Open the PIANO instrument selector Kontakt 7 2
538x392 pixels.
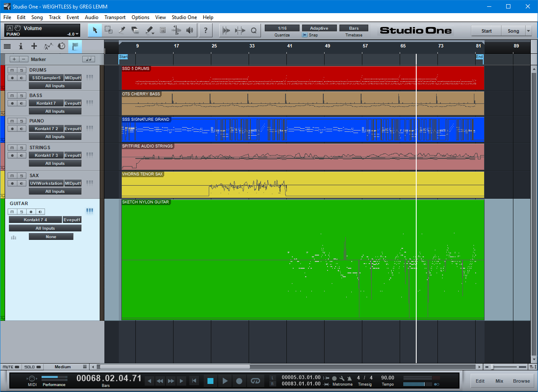tap(46, 129)
